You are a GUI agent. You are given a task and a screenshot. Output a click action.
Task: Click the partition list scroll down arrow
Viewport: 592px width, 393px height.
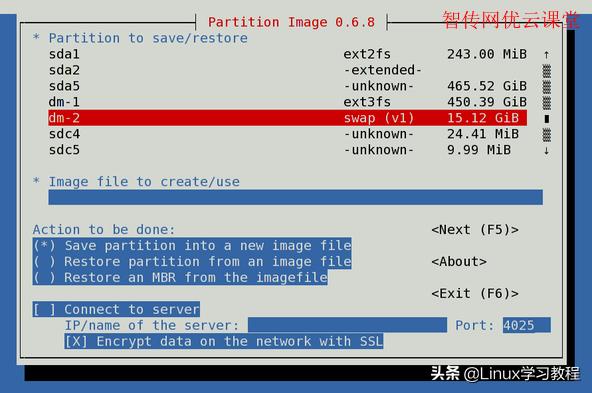[546, 151]
